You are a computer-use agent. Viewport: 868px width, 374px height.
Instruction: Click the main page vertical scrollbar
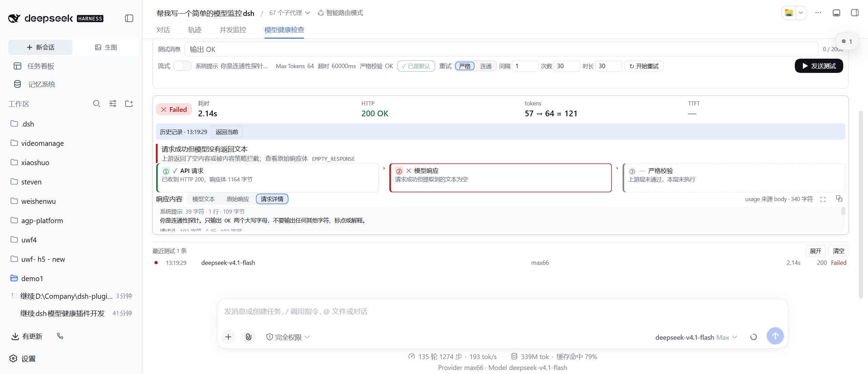tap(861, 204)
